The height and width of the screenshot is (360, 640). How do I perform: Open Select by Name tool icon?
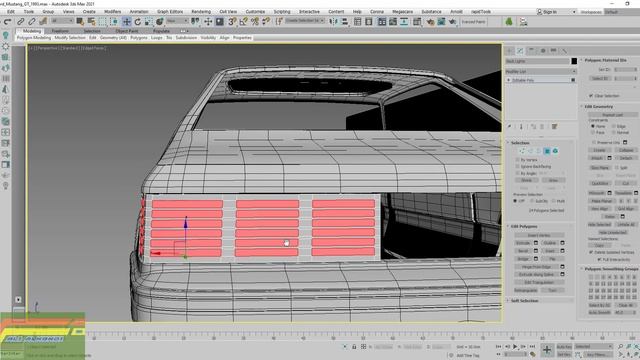coord(91,22)
